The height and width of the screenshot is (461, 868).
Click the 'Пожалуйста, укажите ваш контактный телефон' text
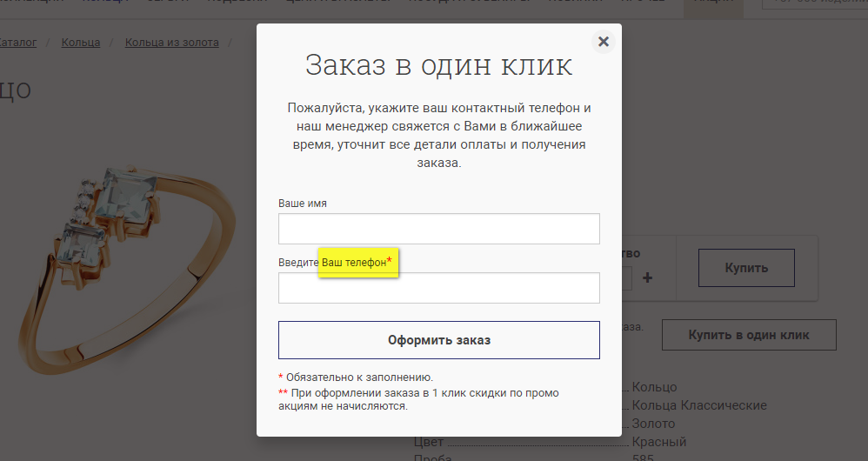(439, 135)
